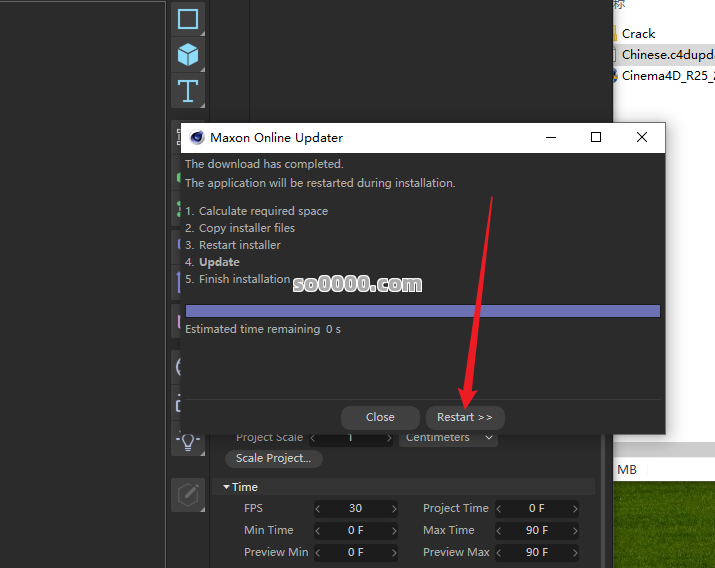Open the Centimeters unit dropdown
This screenshot has height=568, width=715.
click(450, 438)
